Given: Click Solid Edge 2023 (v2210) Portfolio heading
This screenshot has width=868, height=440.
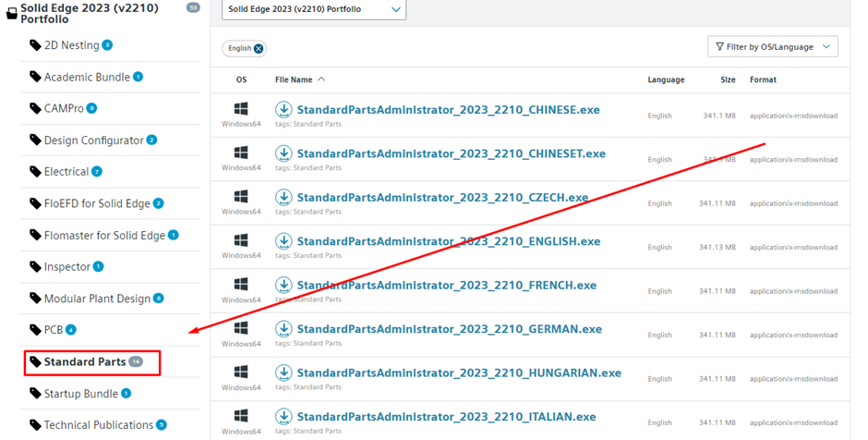Looking at the screenshot, I should [x=90, y=13].
